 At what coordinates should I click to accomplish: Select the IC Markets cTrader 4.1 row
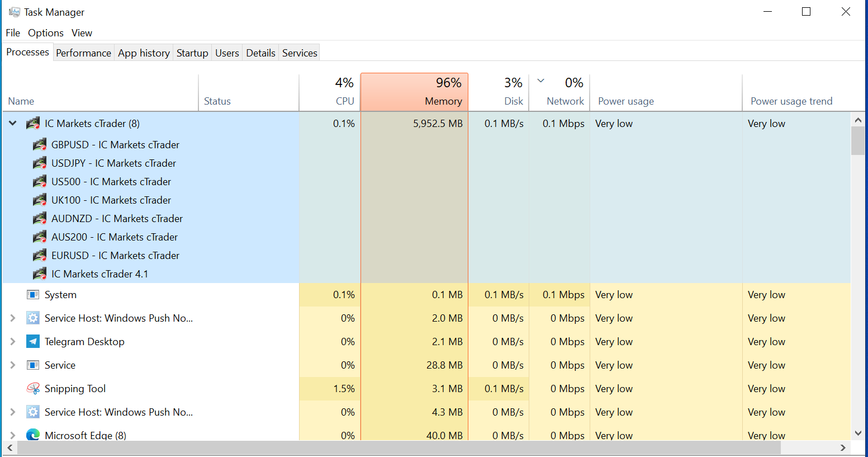click(x=426, y=274)
